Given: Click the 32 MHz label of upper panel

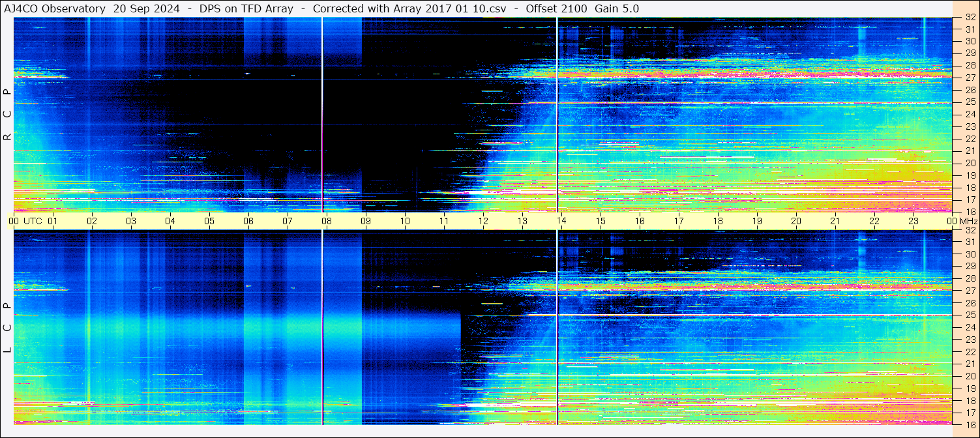Looking at the screenshot, I should pos(970,18).
